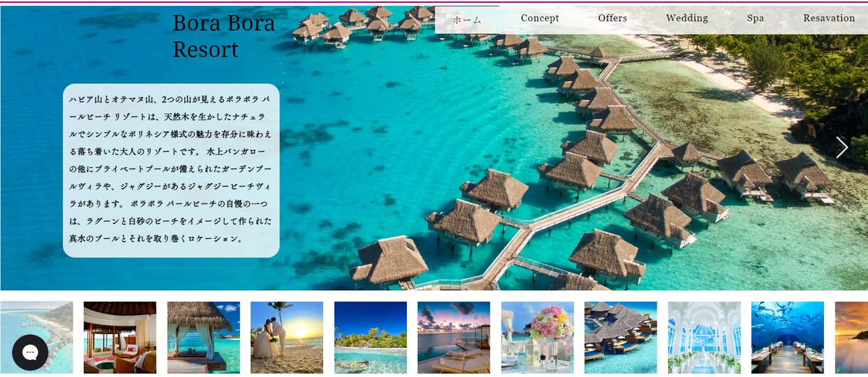Go to the Offers page
Viewport: 868px width, 377px height.
point(613,18)
